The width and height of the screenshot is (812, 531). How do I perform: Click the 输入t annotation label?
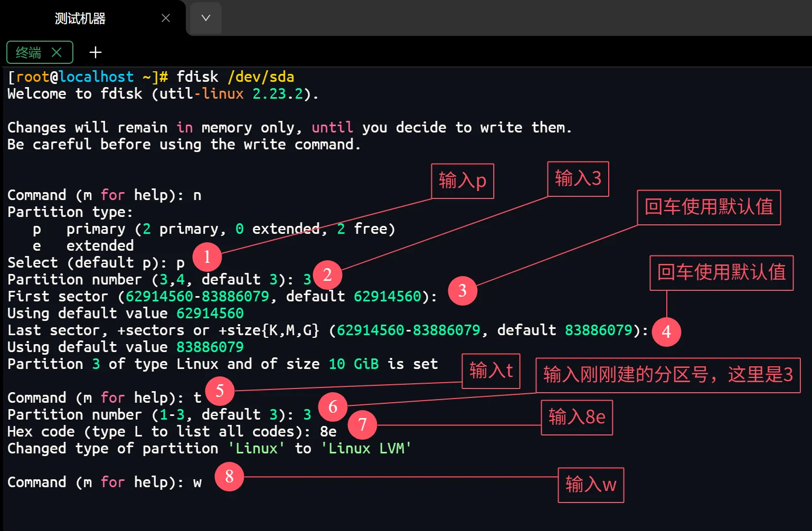(491, 371)
